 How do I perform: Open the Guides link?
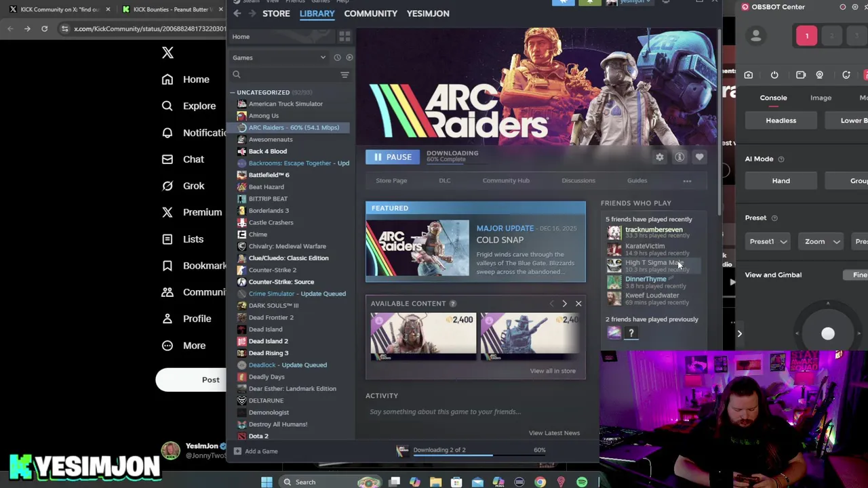pyautogui.click(x=637, y=180)
